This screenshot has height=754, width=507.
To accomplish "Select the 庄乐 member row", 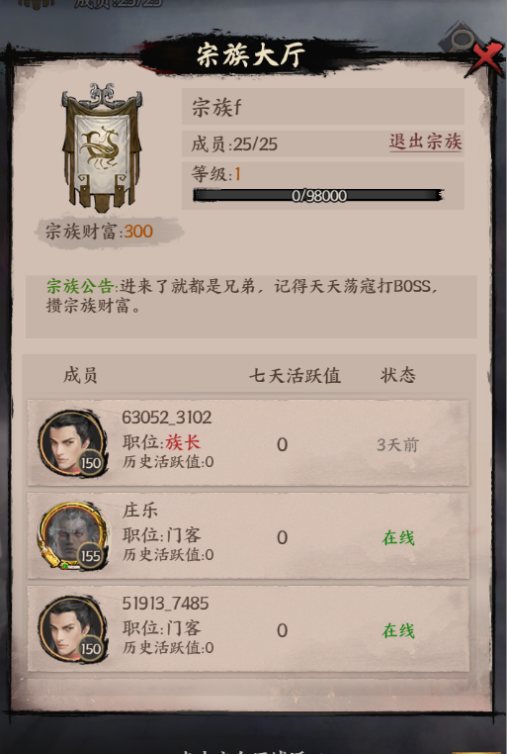I will pyautogui.click(x=248, y=536).
